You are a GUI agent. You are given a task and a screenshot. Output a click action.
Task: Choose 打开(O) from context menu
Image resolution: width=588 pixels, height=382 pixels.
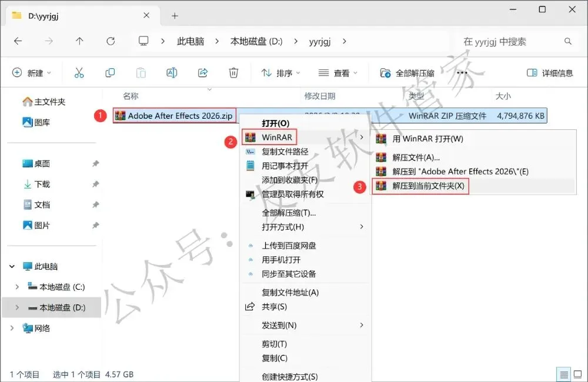[276, 123]
